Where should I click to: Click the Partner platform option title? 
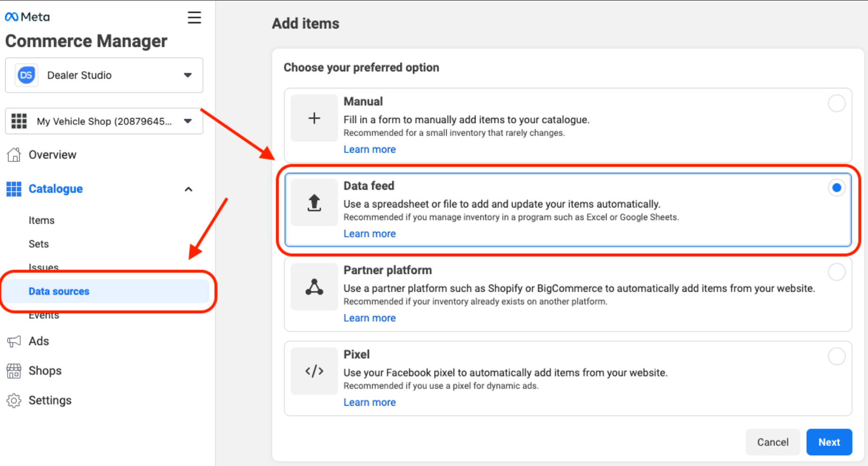(x=388, y=270)
